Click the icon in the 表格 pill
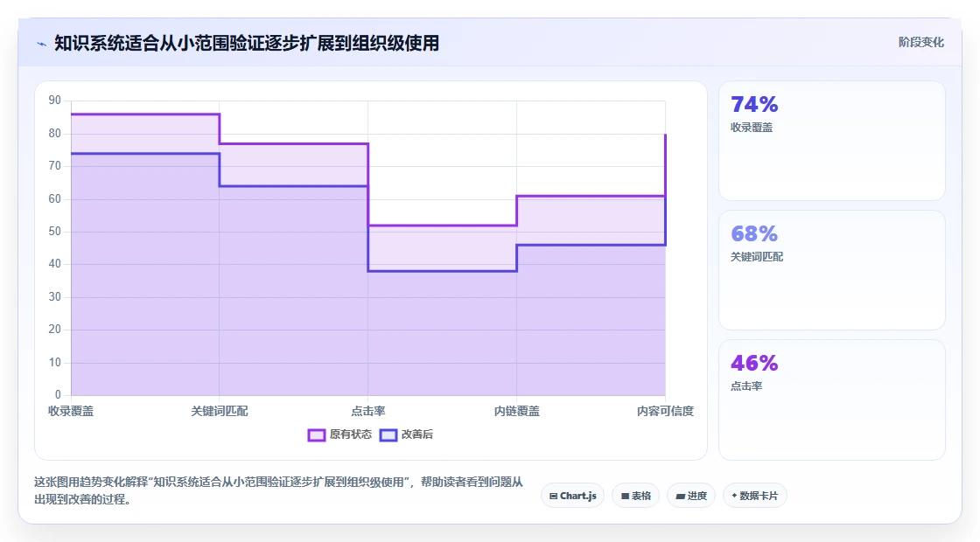The width and height of the screenshot is (980, 542). tap(625, 496)
